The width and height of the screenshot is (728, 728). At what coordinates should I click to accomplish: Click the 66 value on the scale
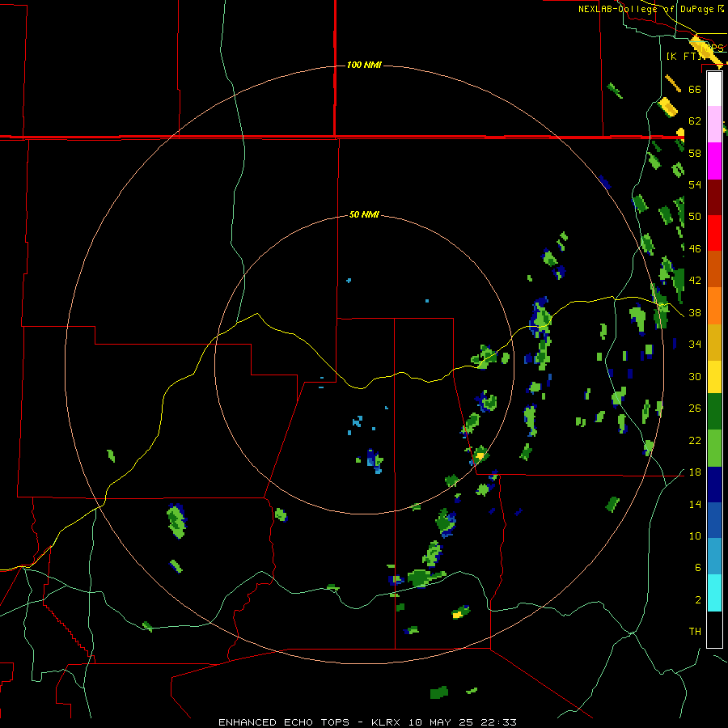click(695, 89)
